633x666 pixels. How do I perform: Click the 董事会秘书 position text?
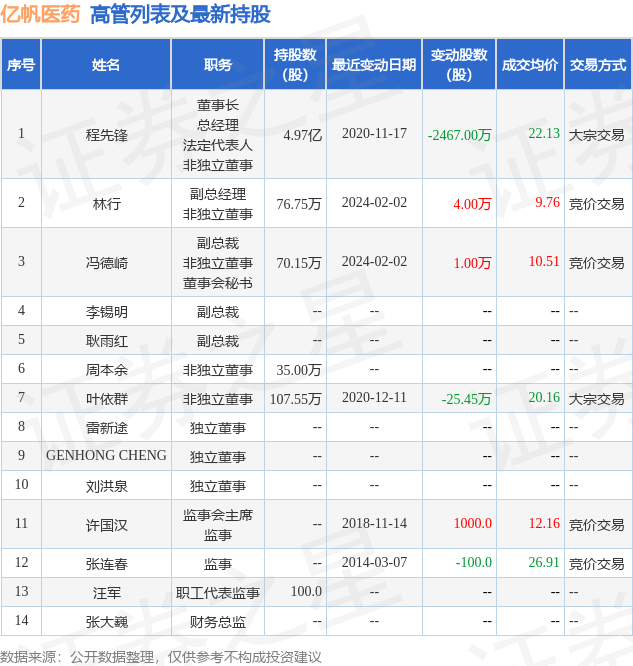pyautogui.click(x=218, y=283)
